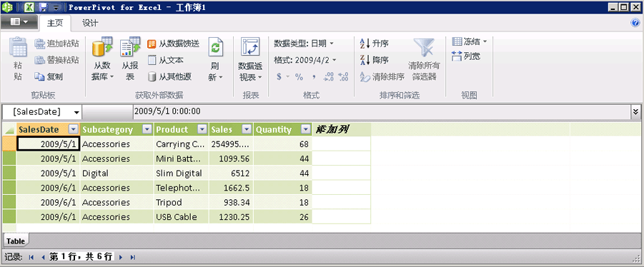Select Quantity cell 26
Viewport: 644px width, 267px height.
click(282, 217)
